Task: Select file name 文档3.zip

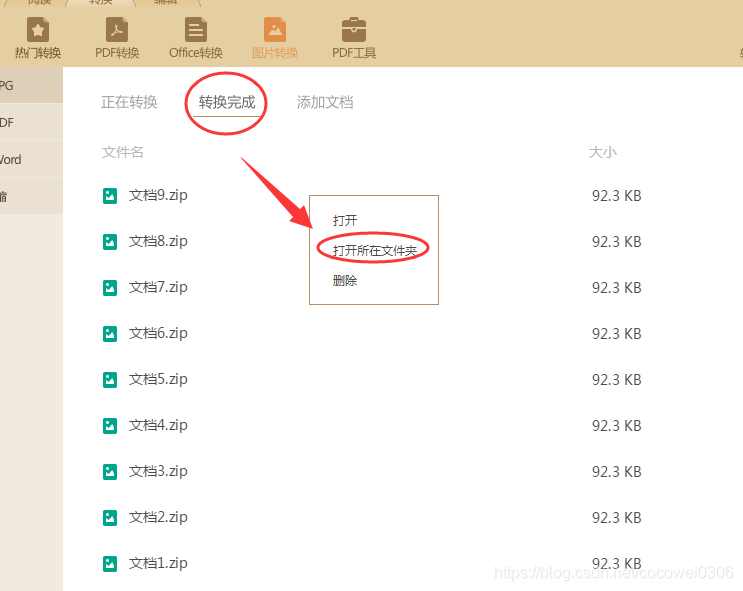Action: point(158,471)
